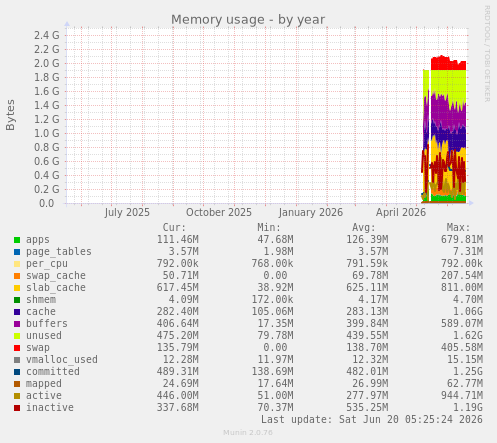The height and width of the screenshot is (443, 497).
Task: Click the 'Max:' column header
Action: [x=458, y=228]
